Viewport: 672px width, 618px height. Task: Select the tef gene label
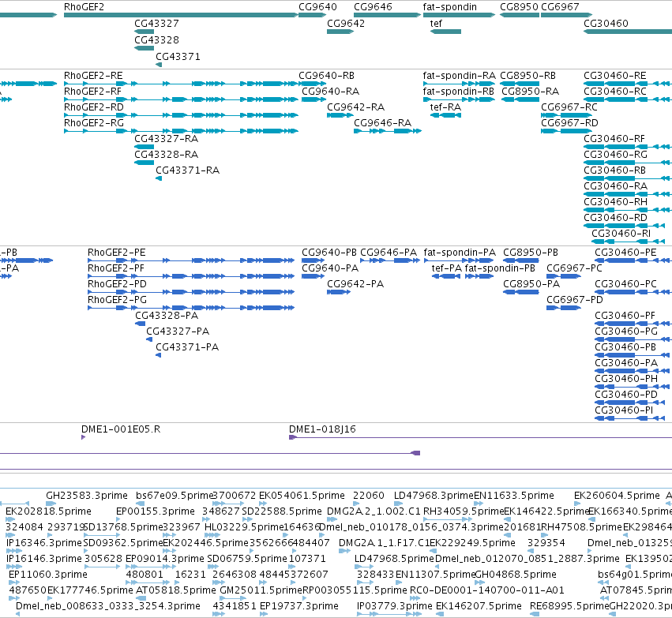click(x=436, y=24)
